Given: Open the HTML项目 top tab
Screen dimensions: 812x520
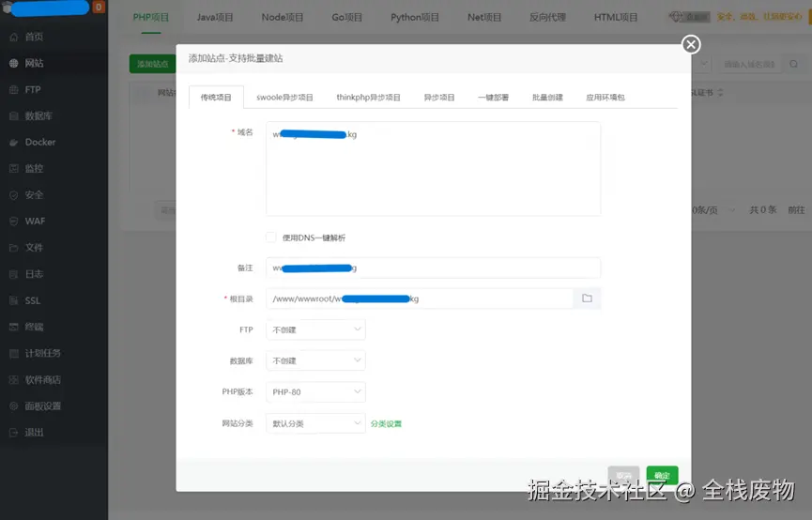Looking at the screenshot, I should [x=616, y=17].
